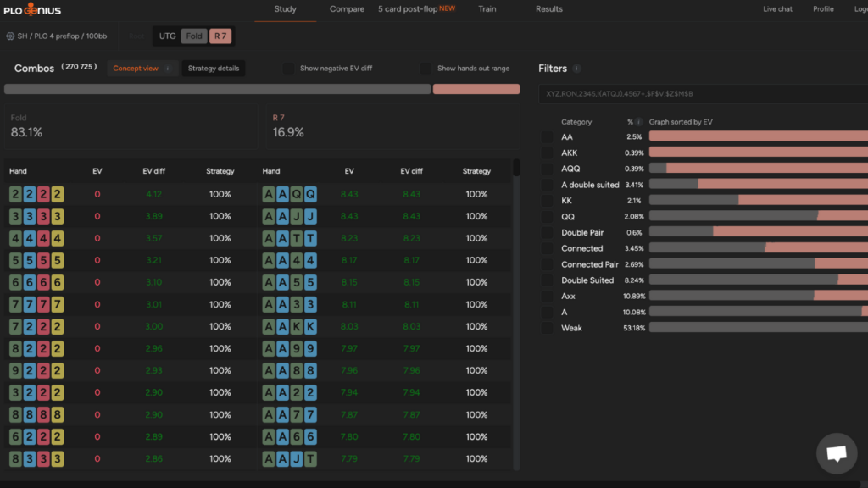868x488 pixels.
Task: Click the 2222 hand row
Action: click(130, 194)
